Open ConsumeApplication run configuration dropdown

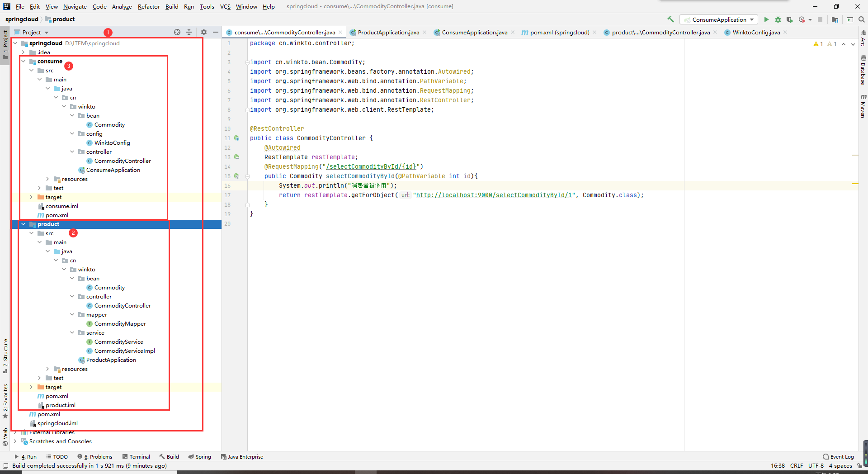click(719, 19)
